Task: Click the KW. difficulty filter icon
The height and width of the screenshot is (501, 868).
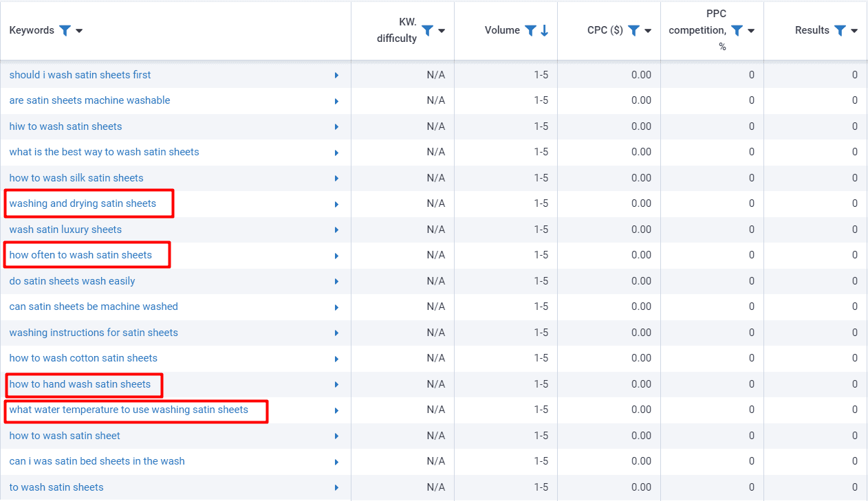Action: 427,30
